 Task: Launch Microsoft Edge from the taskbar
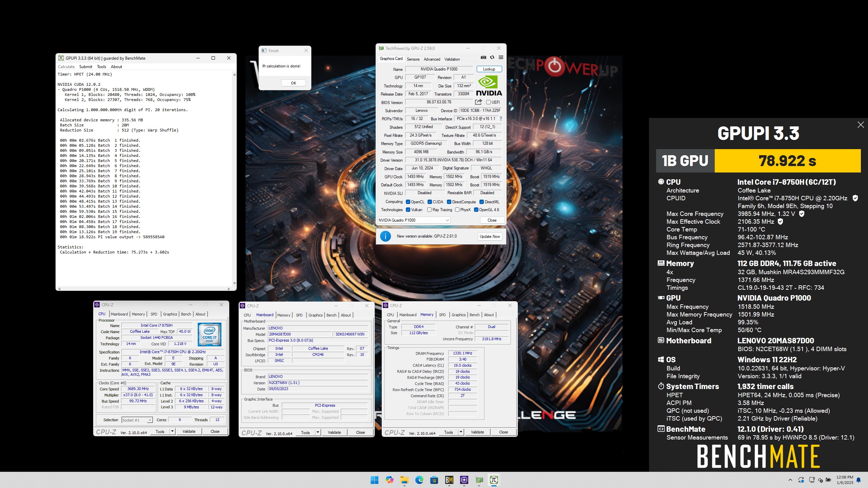click(419, 480)
